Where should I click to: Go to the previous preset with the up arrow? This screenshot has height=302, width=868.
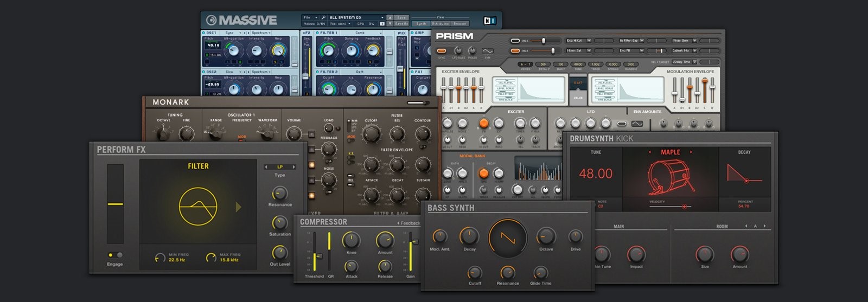pyautogui.click(x=390, y=17)
